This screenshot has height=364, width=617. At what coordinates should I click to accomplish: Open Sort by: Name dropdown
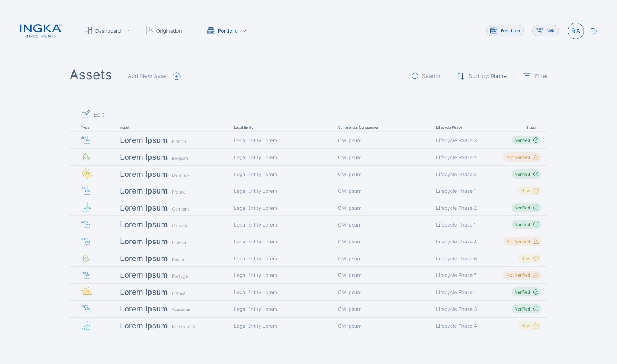pos(487,76)
